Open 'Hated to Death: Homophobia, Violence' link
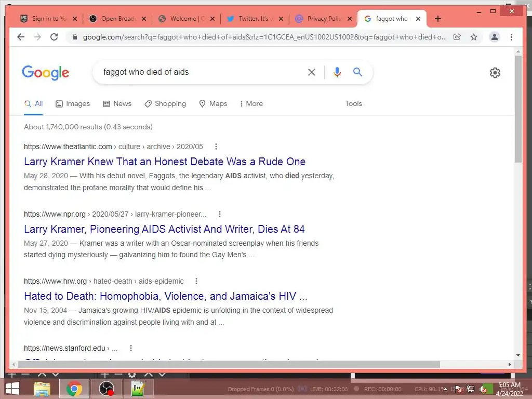 pos(166,296)
